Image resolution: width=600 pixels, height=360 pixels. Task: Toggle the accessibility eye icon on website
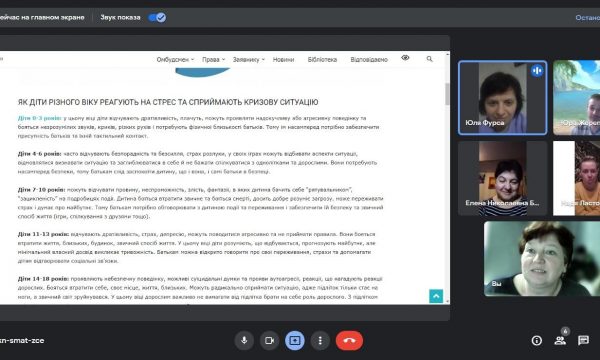(405, 58)
